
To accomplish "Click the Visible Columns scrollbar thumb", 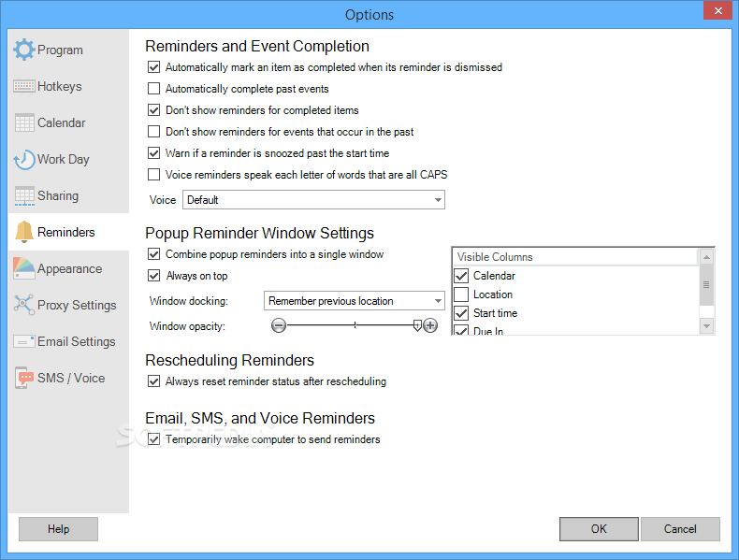I will (x=706, y=284).
